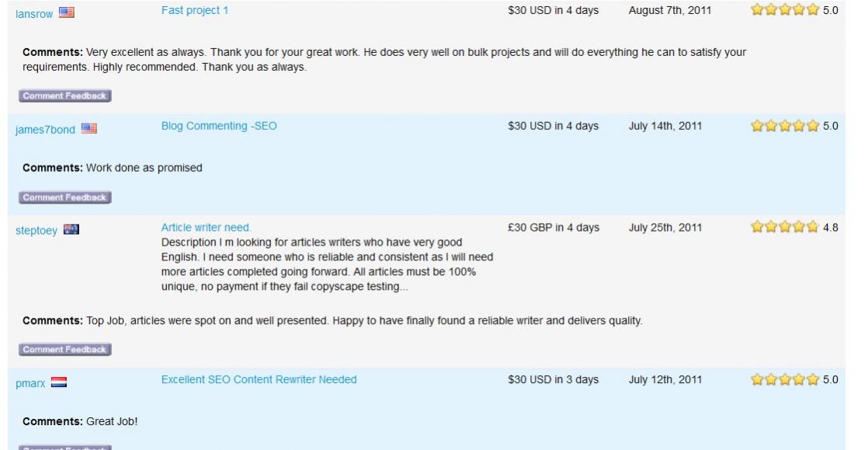Open the Fast project 1 link
This screenshot has width=868, height=450.
(x=195, y=11)
